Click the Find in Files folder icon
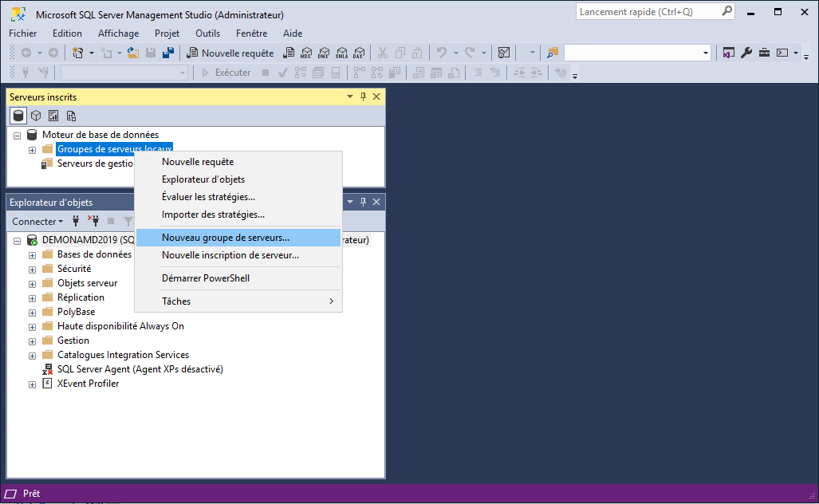819x504 pixels. pos(553,53)
